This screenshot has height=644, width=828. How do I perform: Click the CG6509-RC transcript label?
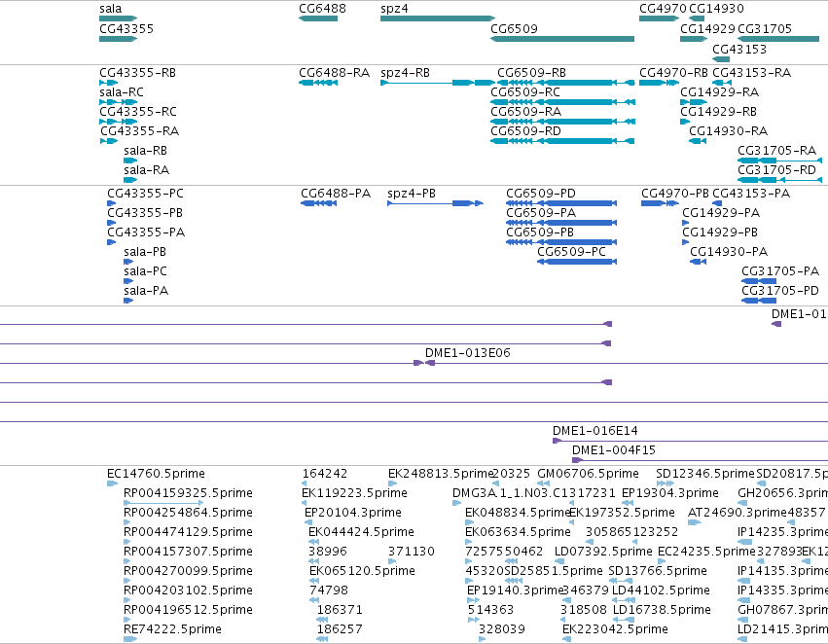[x=525, y=91]
